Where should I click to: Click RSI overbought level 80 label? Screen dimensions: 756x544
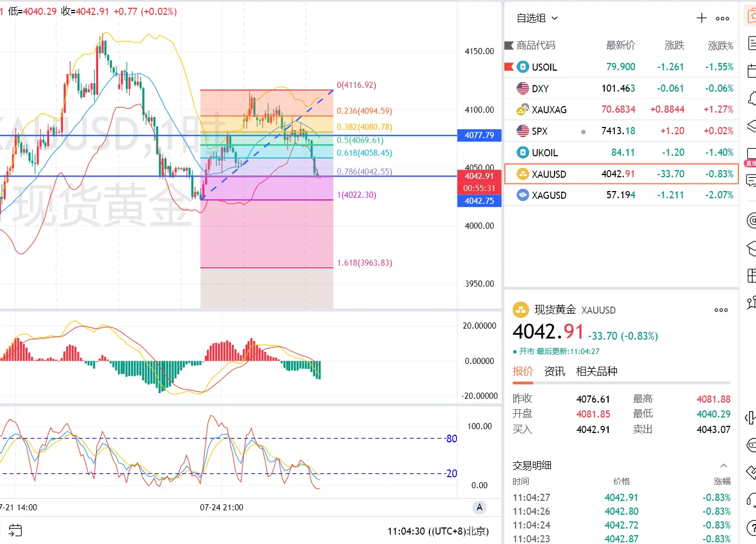[x=451, y=439]
